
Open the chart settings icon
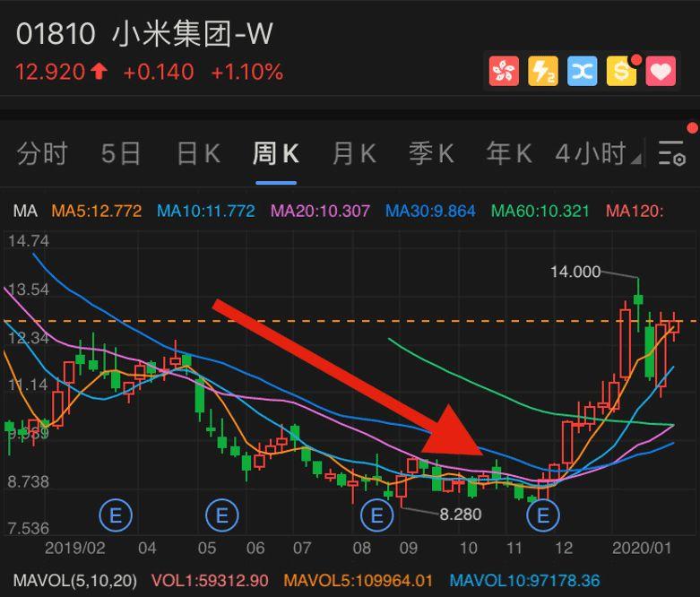coord(672,153)
